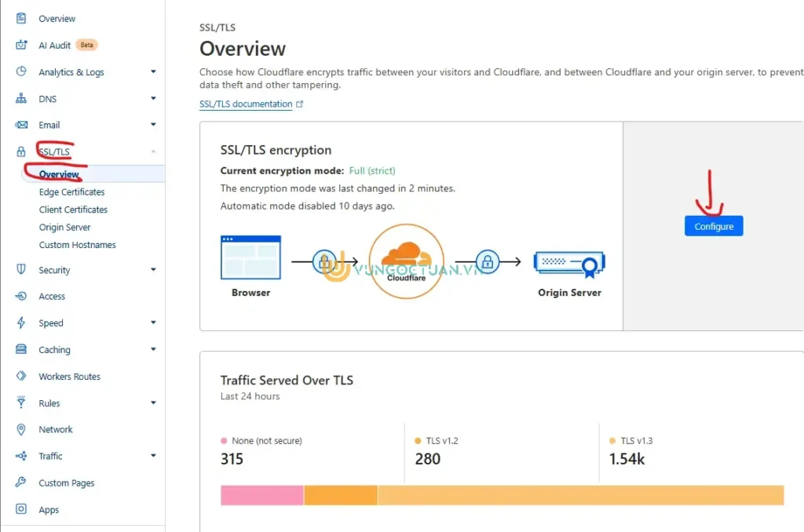
Task: Click the Beta badge next to AI Audit
Action: [86, 45]
